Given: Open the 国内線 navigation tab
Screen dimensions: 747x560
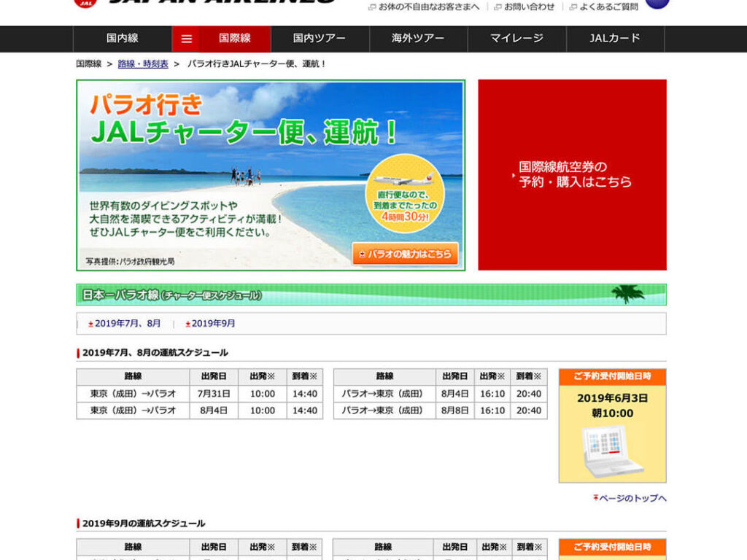Looking at the screenshot, I should click(123, 39).
